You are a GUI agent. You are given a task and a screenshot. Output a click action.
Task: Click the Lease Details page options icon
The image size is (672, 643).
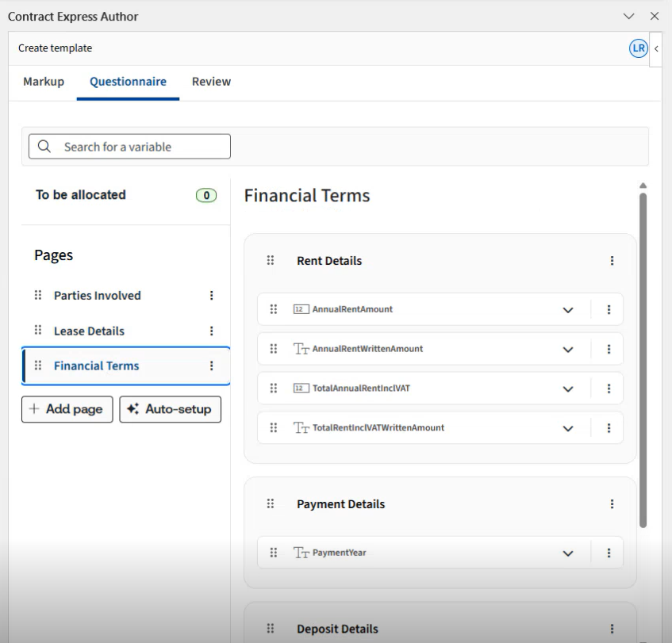[211, 331]
